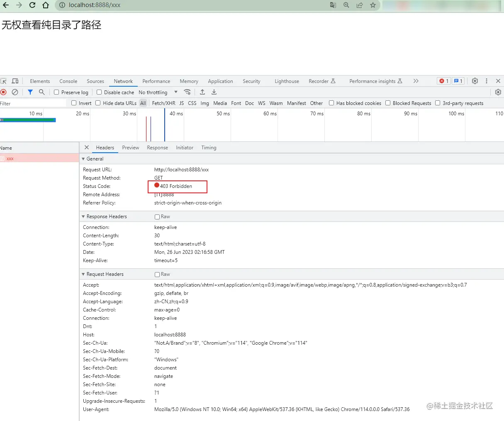Screen dimensions: 504x421
Task: Filter requests by Doc
Action: (x=249, y=103)
